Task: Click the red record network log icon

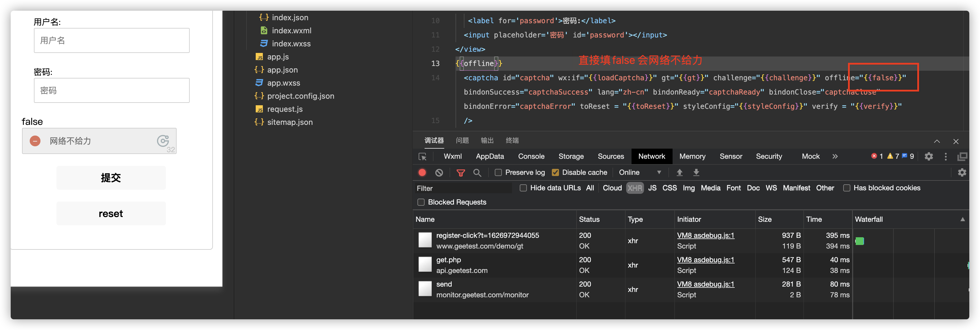Action: pos(422,173)
